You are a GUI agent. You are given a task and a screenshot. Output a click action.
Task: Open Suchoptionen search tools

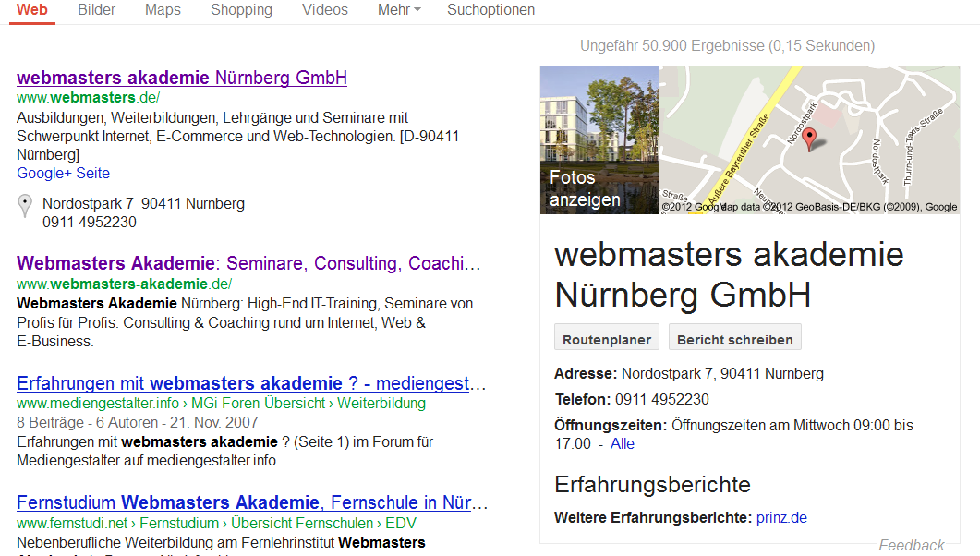[x=490, y=10]
